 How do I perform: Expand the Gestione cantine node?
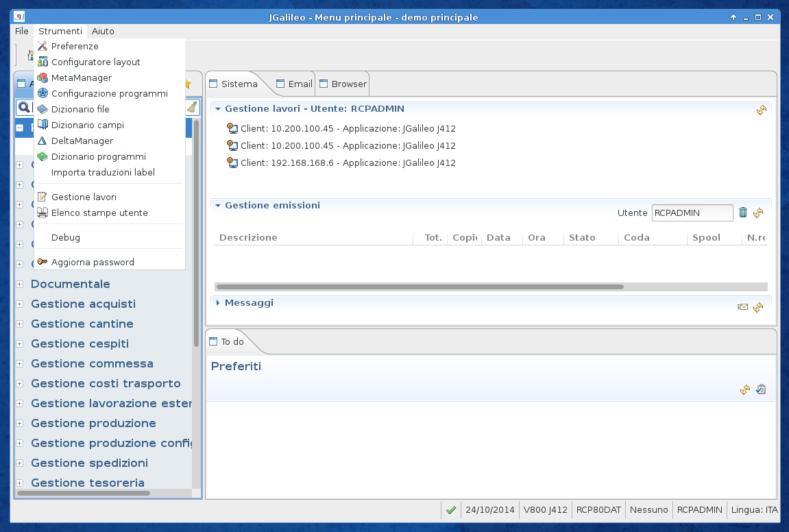20,324
